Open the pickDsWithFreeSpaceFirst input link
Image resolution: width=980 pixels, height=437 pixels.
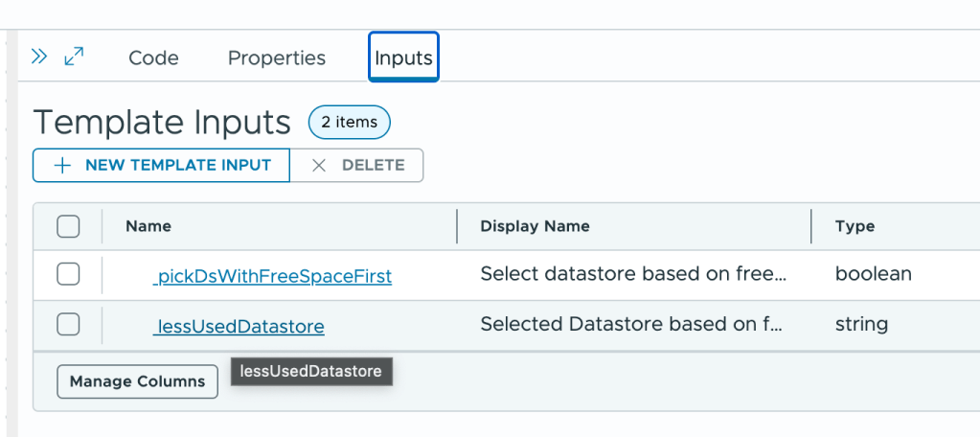(272, 276)
